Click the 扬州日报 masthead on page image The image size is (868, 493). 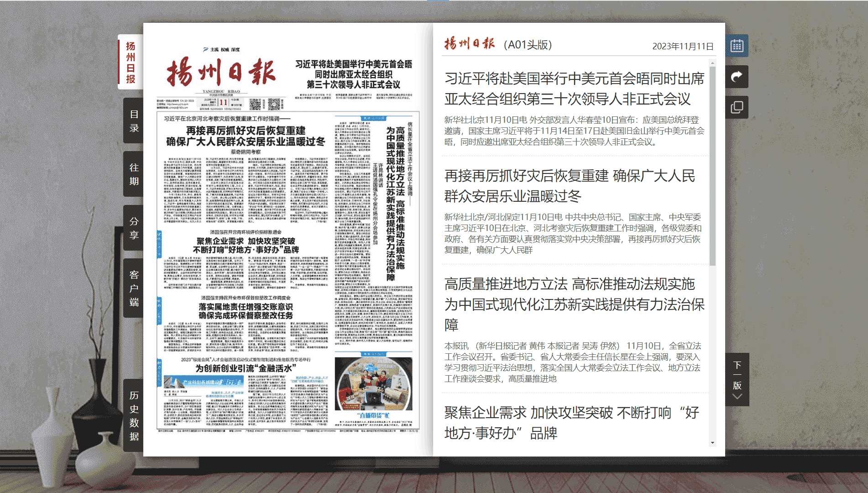[221, 73]
